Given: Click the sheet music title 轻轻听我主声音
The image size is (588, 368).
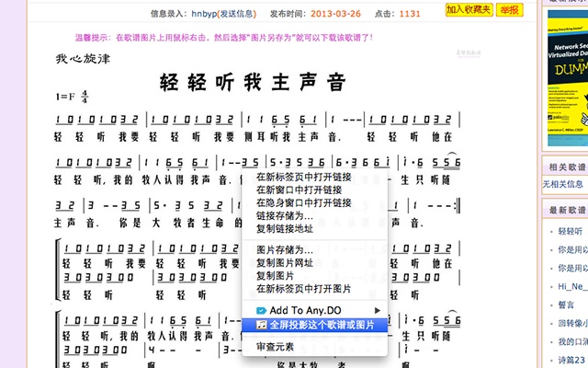Looking at the screenshot, I should [x=253, y=82].
